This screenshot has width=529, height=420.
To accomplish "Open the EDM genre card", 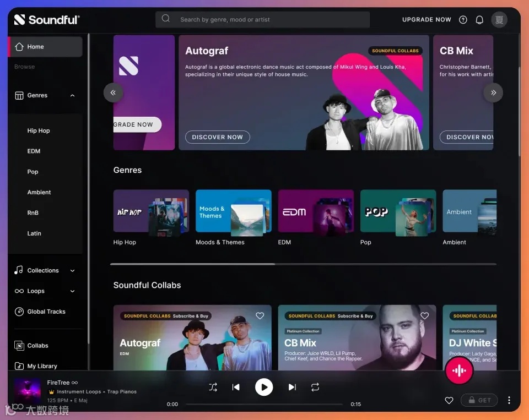I will point(316,213).
